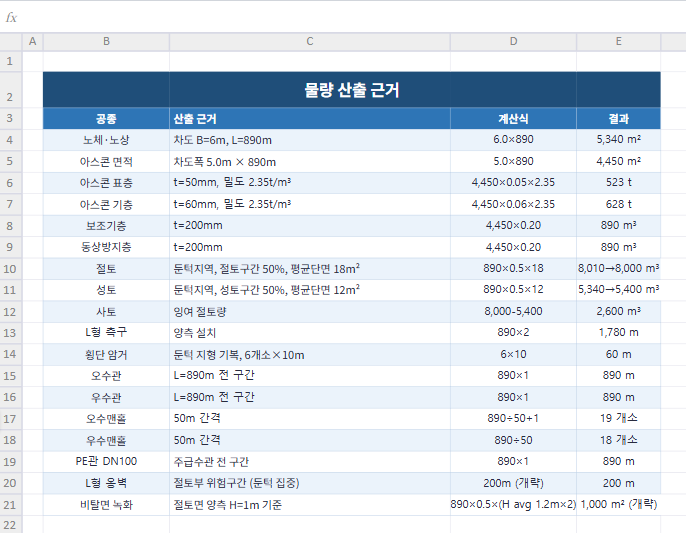Select the column C header
This screenshot has height=533, width=686.
click(x=310, y=41)
